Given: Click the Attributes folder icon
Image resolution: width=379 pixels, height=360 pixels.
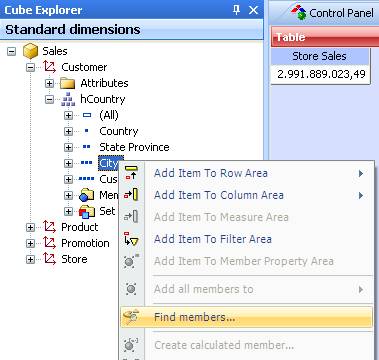Looking at the screenshot, I should click(x=67, y=83).
